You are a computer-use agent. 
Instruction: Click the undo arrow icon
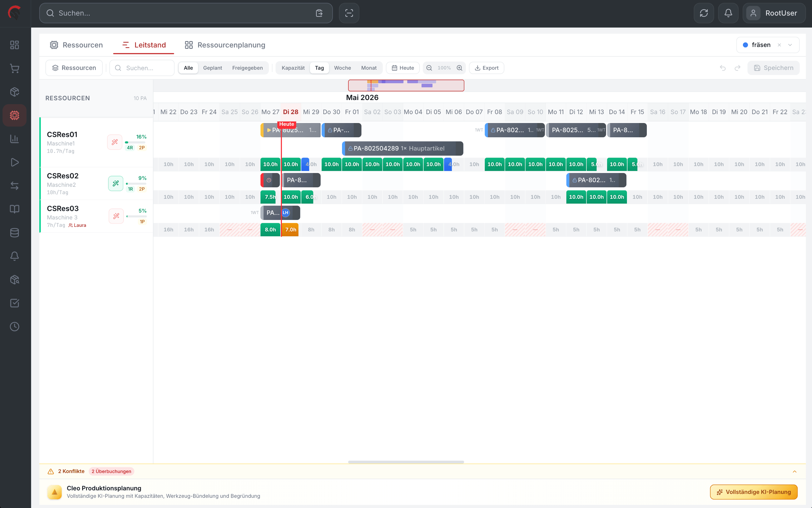723,68
